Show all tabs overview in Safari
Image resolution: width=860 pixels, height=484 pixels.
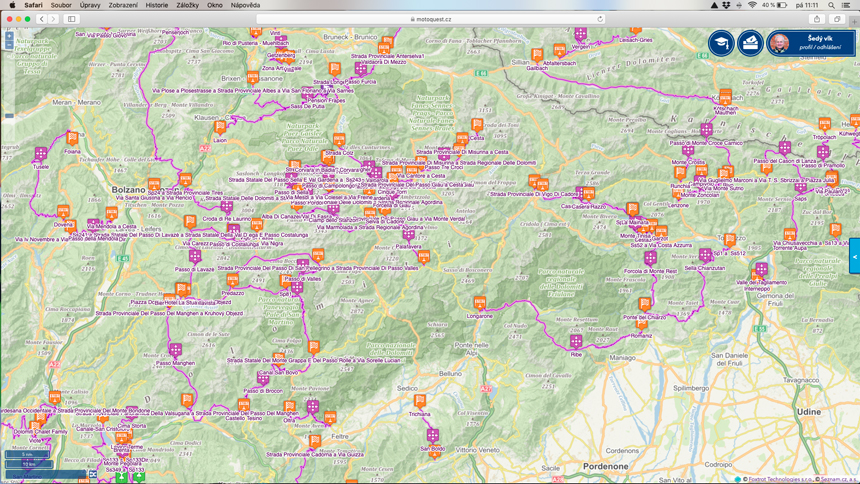[x=837, y=19]
